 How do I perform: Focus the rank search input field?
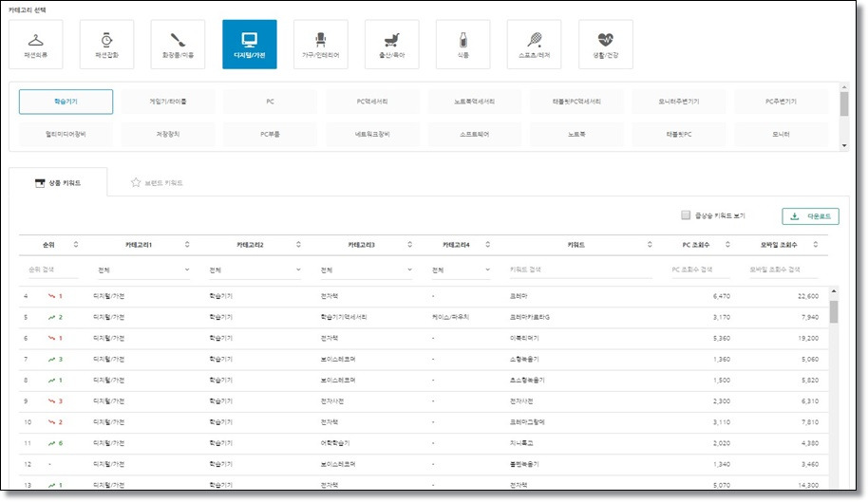click(x=52, y=270)
